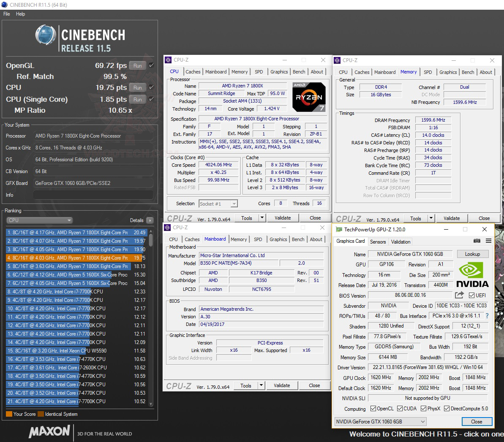Open Tools dropdown arrow in CPU-Z CPU window
The width and height of the screenshot is (504, 442).
tap(262, 218)
